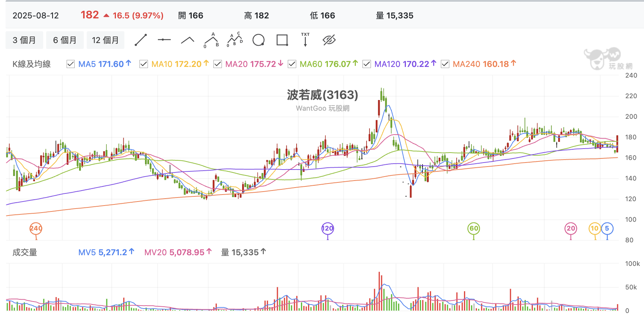Select the horizontal line drawing tool
Image resolution: width=644 pixels, height=317 pixels.
pos(164,40)
